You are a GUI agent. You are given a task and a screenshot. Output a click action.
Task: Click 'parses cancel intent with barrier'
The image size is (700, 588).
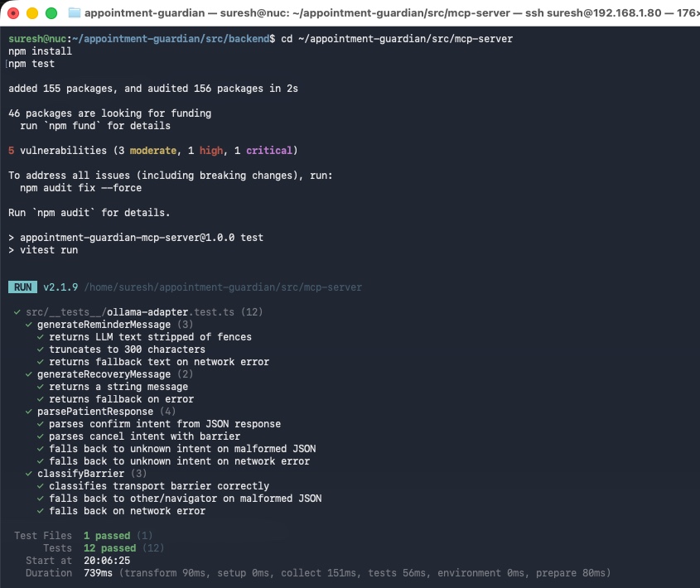point(145,436)
